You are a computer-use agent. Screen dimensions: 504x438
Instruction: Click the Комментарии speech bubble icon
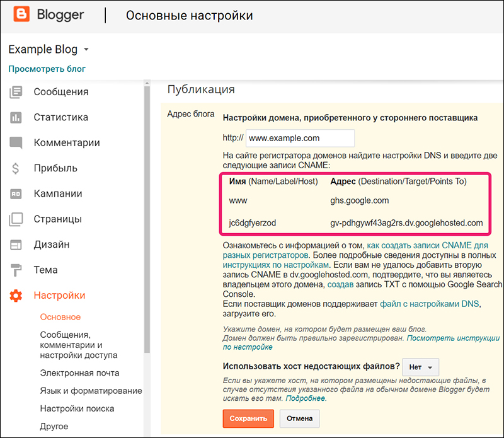[16, 143]
